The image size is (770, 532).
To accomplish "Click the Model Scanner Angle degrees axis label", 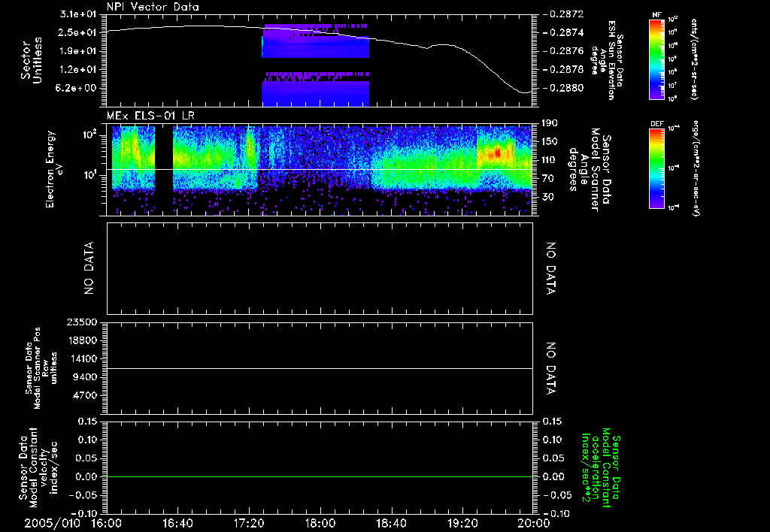I will coord(590,169).
